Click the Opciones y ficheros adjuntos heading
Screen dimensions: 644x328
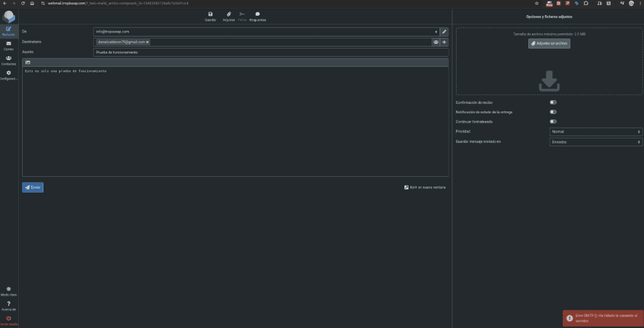549,17
